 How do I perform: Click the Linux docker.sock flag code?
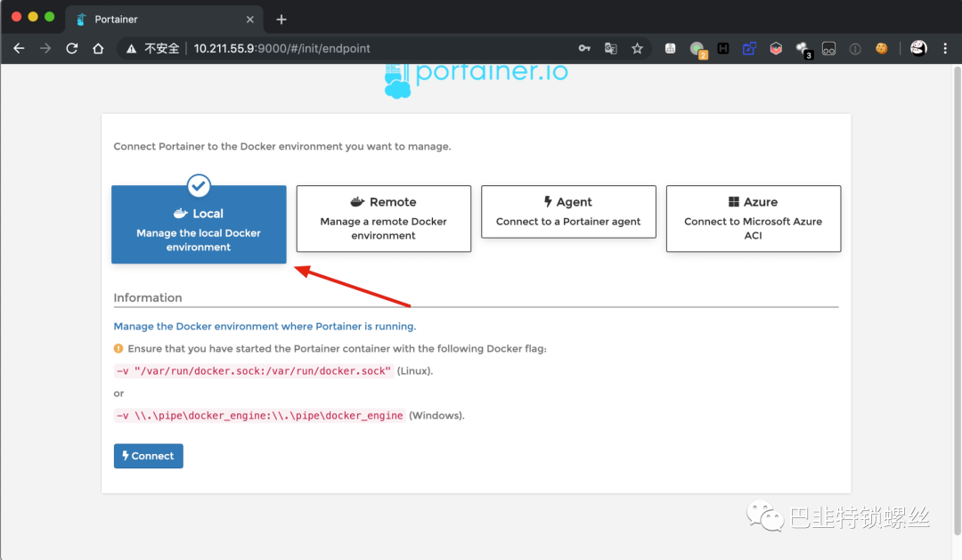point(253,371)
